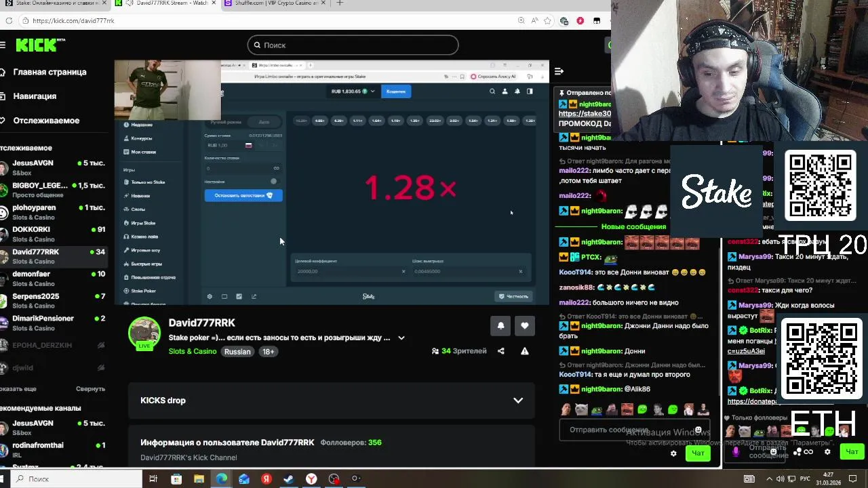Expand the KICKS drop section

(518, 400)
